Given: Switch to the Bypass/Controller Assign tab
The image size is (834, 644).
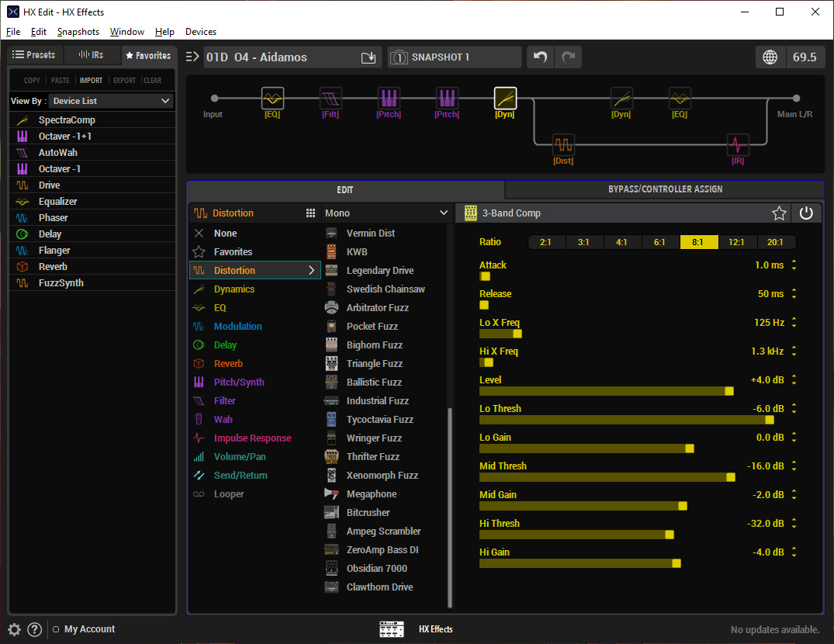Looking at the screenshot, I should tap(665, 189).
